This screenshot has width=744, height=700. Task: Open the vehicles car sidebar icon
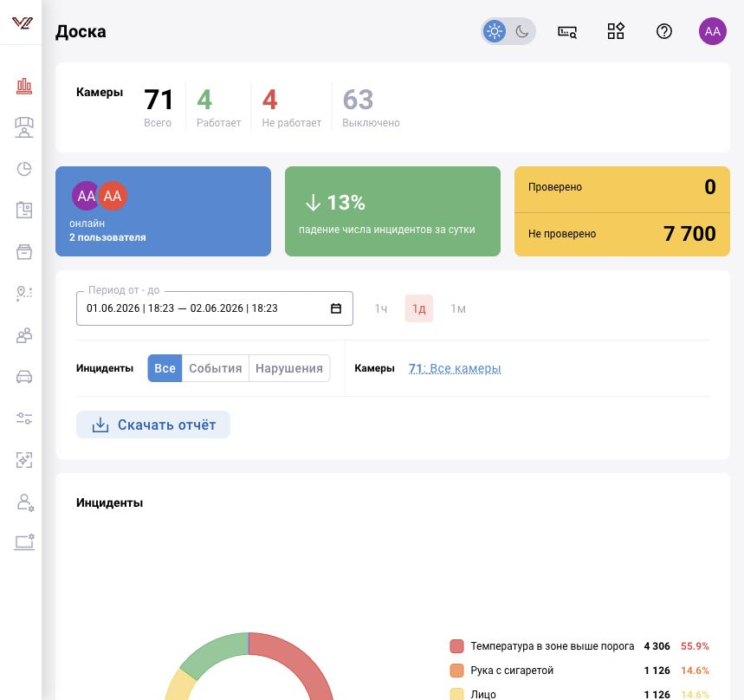pos(24,377)
